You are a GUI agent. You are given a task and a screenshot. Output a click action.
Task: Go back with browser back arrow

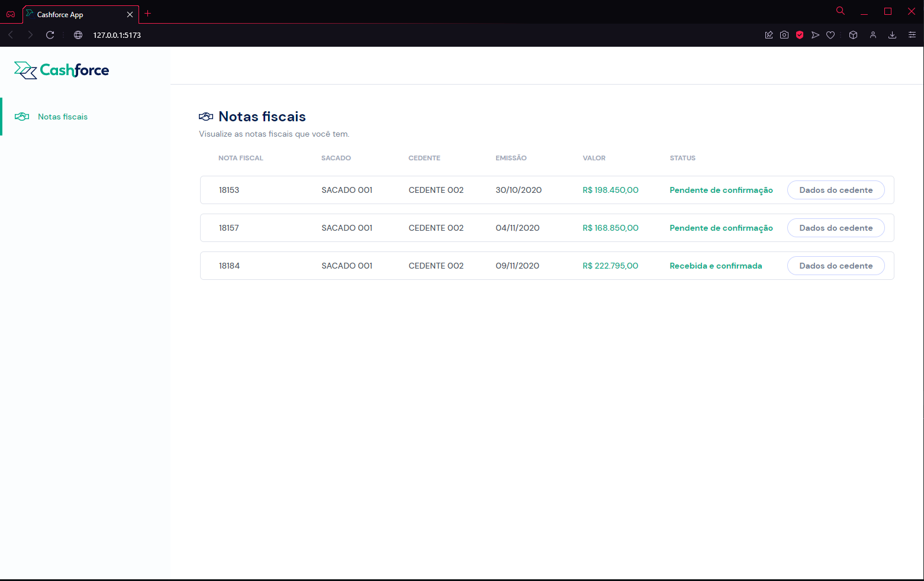point(11,35)
